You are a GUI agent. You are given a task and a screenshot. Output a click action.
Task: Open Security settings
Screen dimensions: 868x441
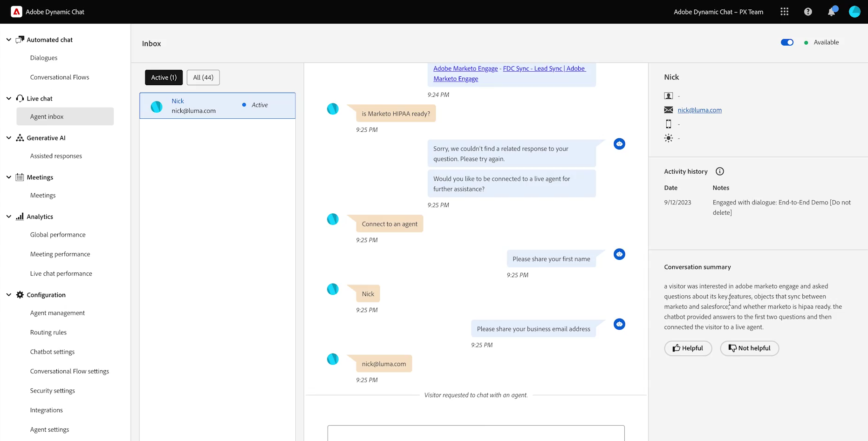click(x=53, y=391)
